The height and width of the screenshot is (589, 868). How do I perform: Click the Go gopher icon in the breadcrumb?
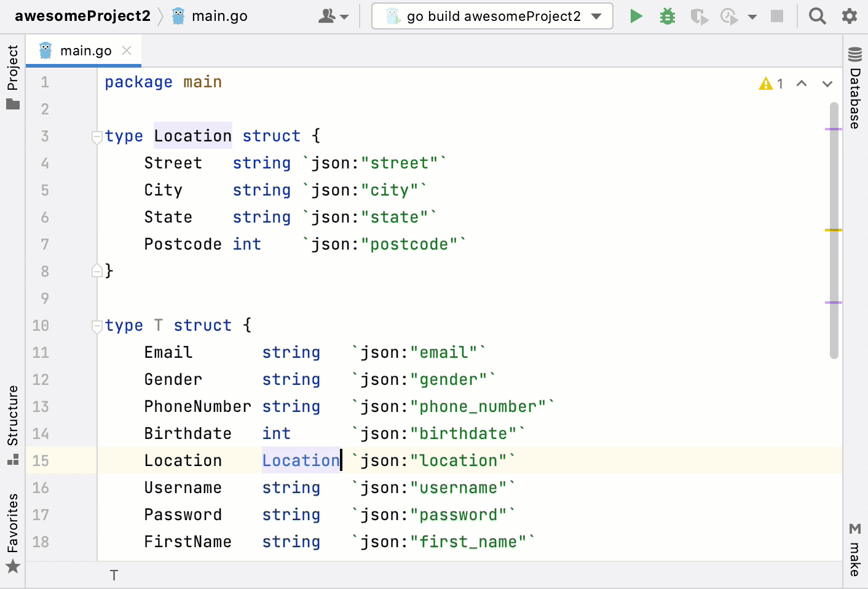click(176, 16)
